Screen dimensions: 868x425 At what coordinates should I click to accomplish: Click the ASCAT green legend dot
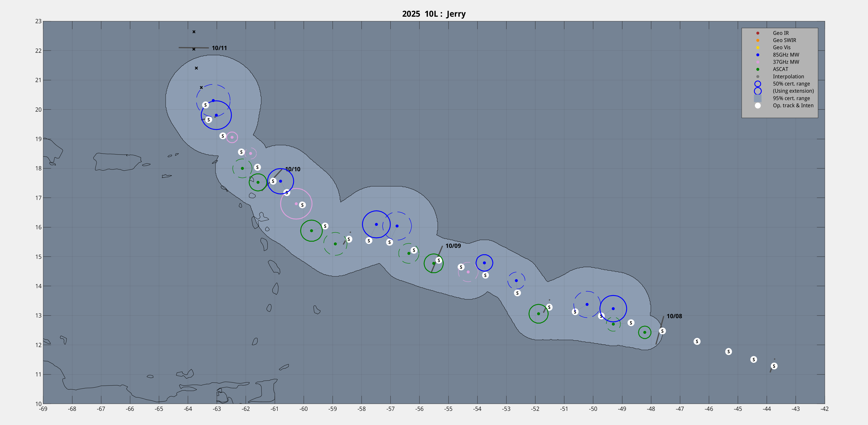(757, 69)
